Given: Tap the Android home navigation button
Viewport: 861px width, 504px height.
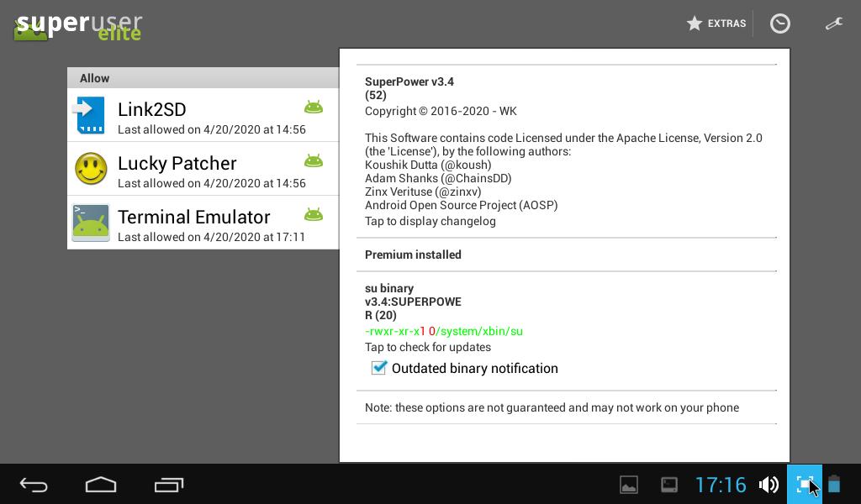Looking at the screenshot, I should (x=101, y=485).
